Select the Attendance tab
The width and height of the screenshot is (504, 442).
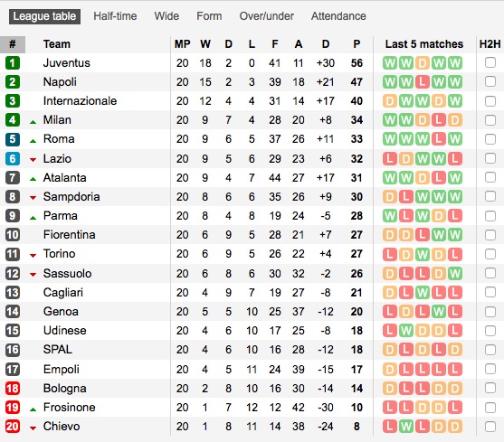(x=338, y=16)
